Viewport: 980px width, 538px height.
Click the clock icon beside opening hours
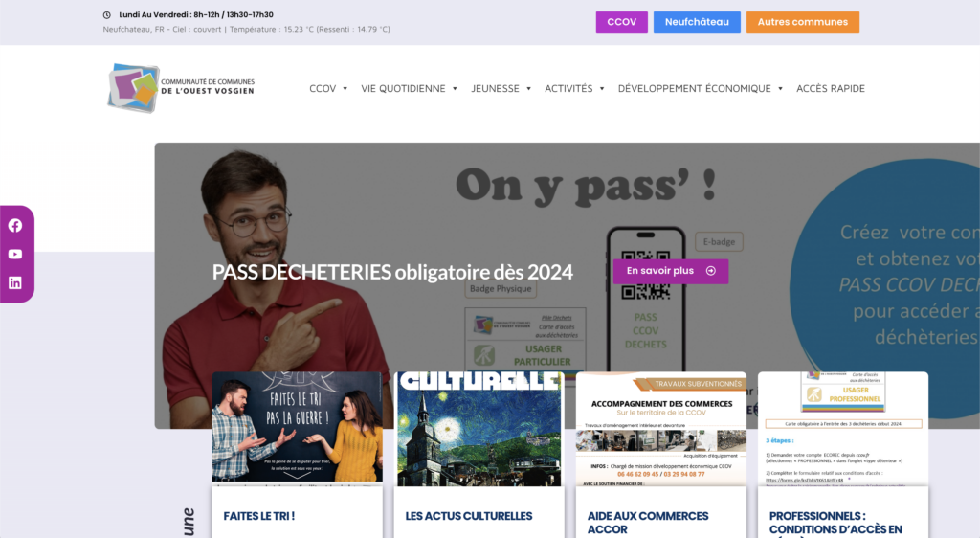[107, 15]
